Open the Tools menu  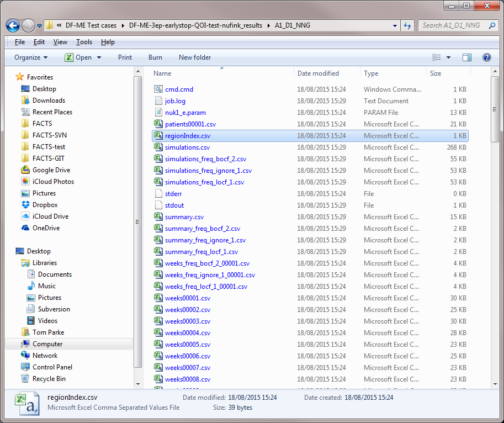(84, 42)
